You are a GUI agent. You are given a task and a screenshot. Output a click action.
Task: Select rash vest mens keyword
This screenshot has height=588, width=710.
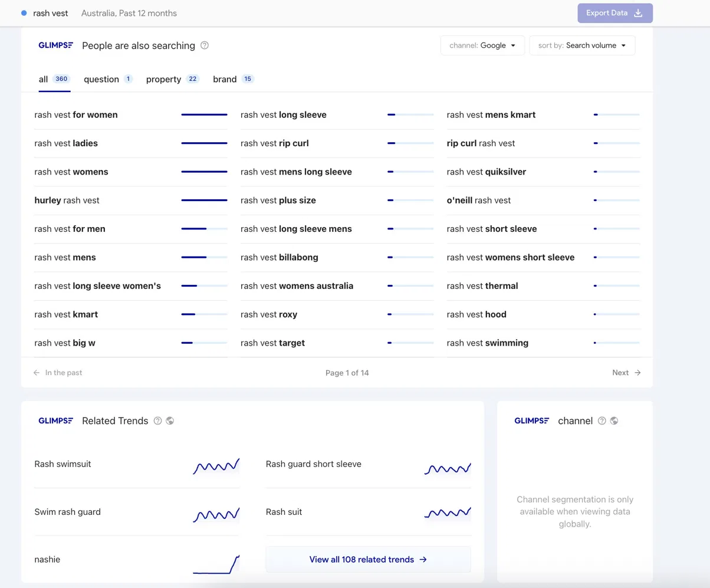(65, 258)
